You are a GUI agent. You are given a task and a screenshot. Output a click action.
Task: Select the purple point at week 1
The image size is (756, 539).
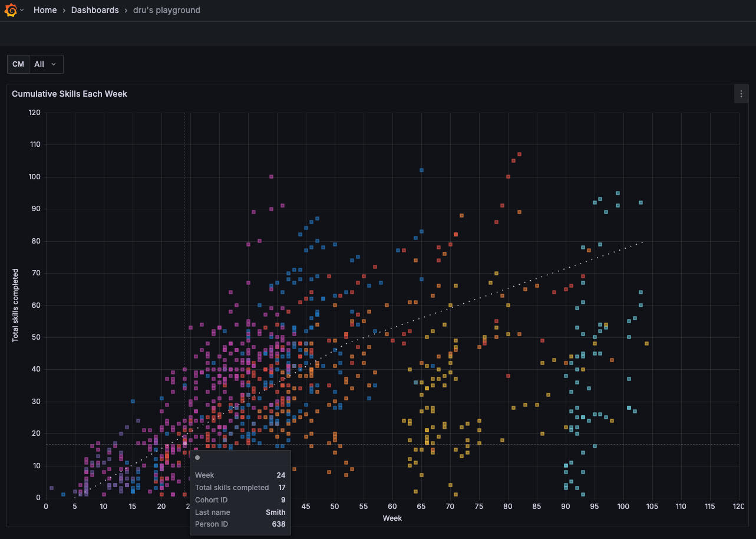coord(52,488)
